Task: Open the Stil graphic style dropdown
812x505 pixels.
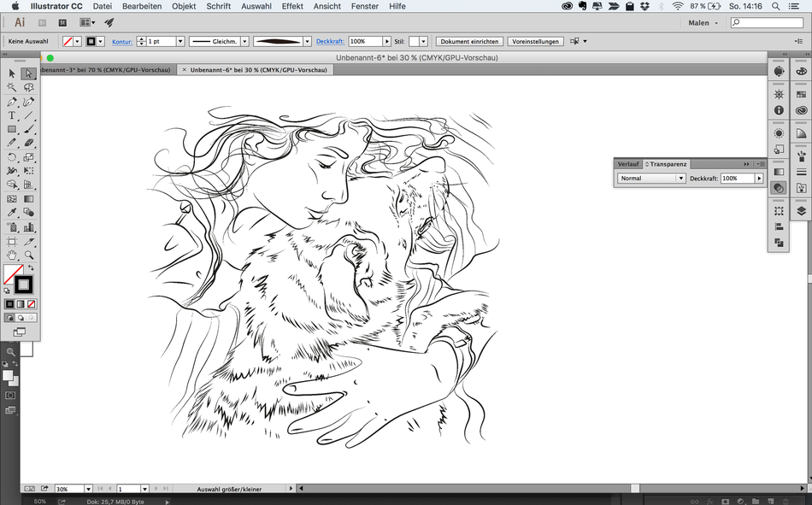Action: pyautogui.click(x=424, y=41)
